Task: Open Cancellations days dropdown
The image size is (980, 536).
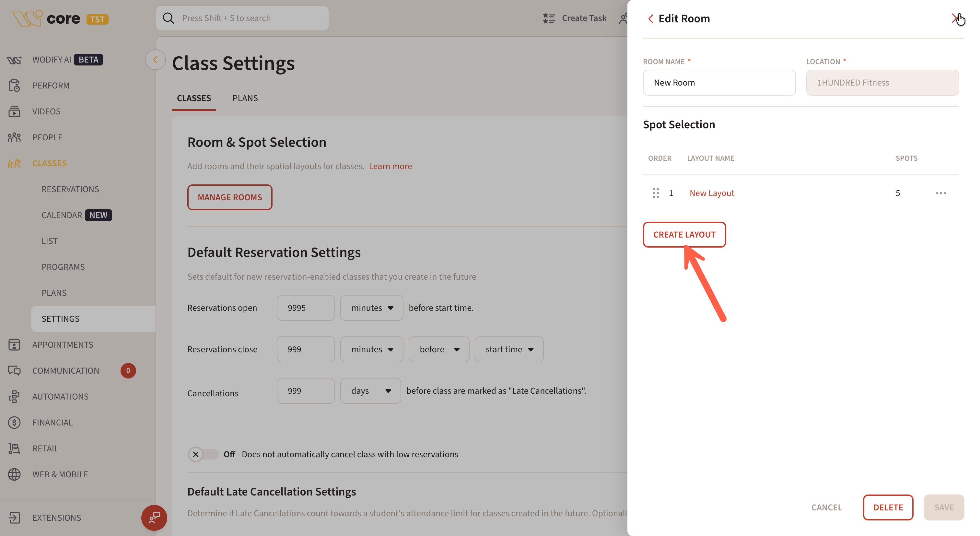Action: [x=370, y=391]
